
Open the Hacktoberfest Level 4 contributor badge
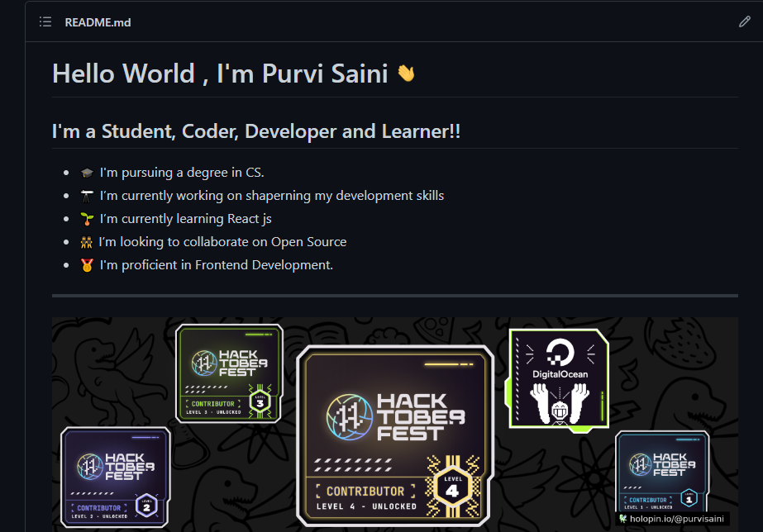(395, 436)
